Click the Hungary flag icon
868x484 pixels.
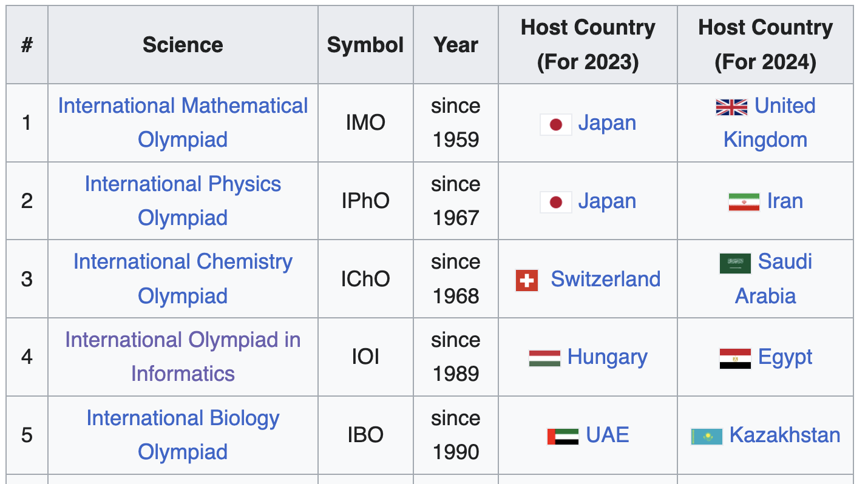pyautogui.click(x=544, y=358)
